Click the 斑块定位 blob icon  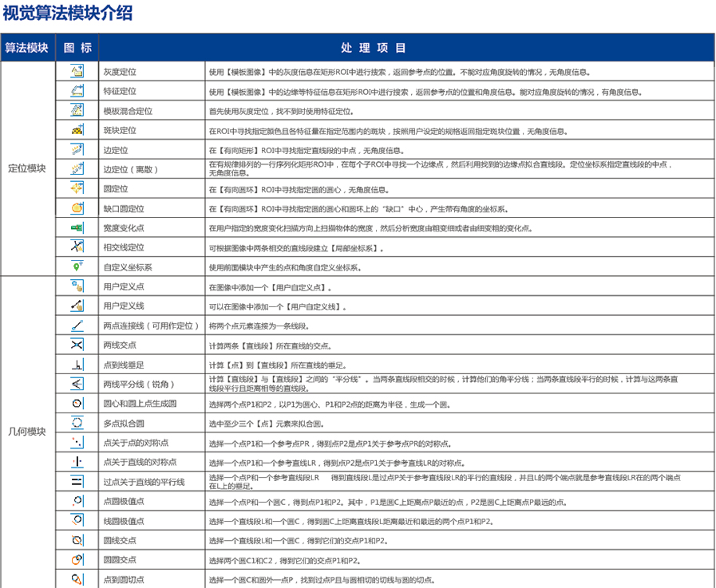pyautogui.click(x=77, y=130)
